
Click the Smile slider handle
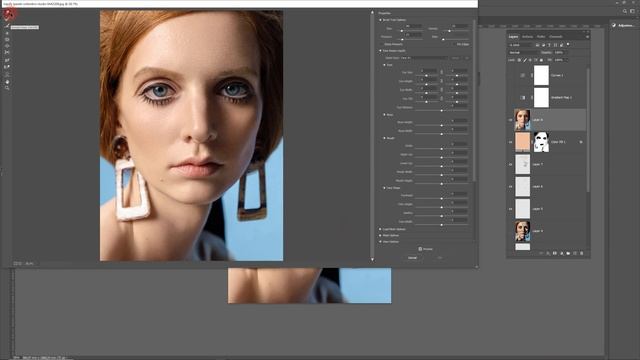click(x=441, y=149)
